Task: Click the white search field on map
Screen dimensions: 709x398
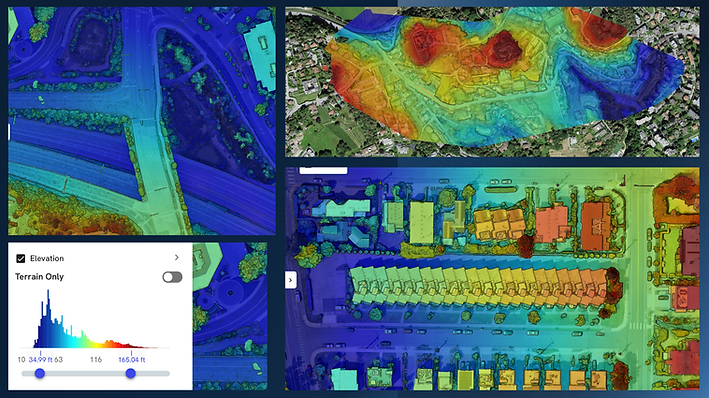Action: 323,170
